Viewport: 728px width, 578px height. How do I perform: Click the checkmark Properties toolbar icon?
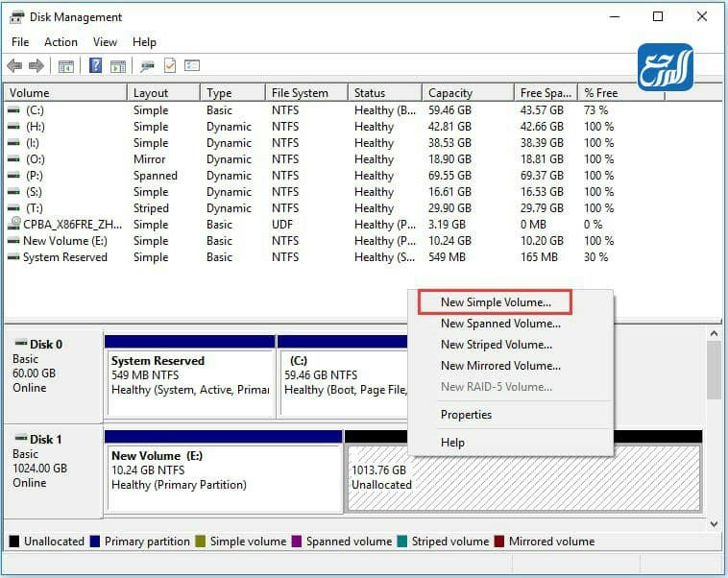coord(170,66)
